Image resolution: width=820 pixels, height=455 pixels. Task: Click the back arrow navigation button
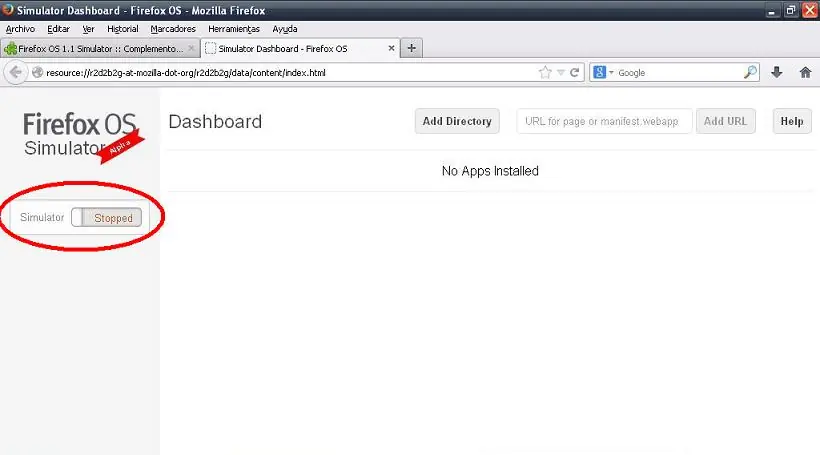pos(16,72)
